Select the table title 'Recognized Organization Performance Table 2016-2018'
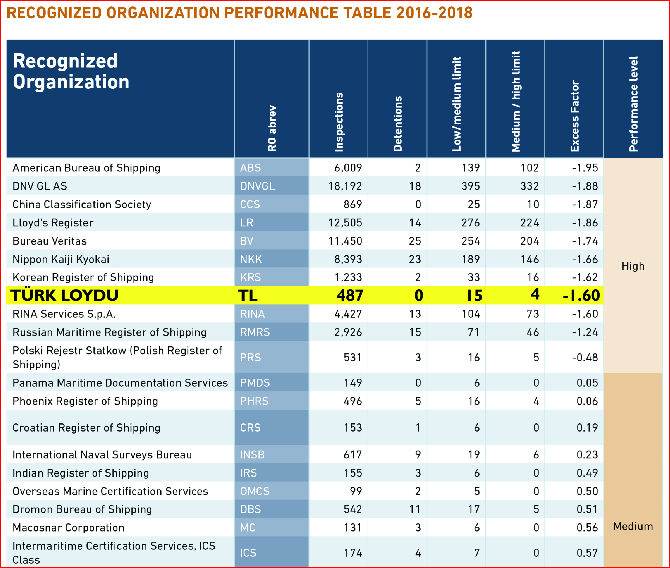 pyautogui.click(x=240, y=12)
